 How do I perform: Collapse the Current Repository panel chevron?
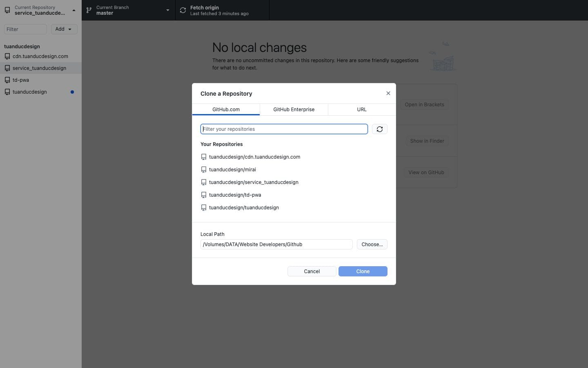[73, 10]
